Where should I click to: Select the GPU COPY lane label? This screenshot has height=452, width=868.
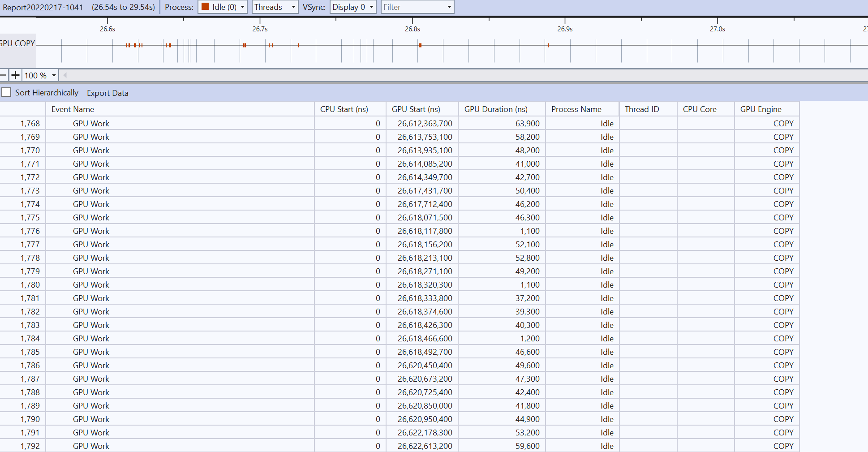[x=17, y=43]
